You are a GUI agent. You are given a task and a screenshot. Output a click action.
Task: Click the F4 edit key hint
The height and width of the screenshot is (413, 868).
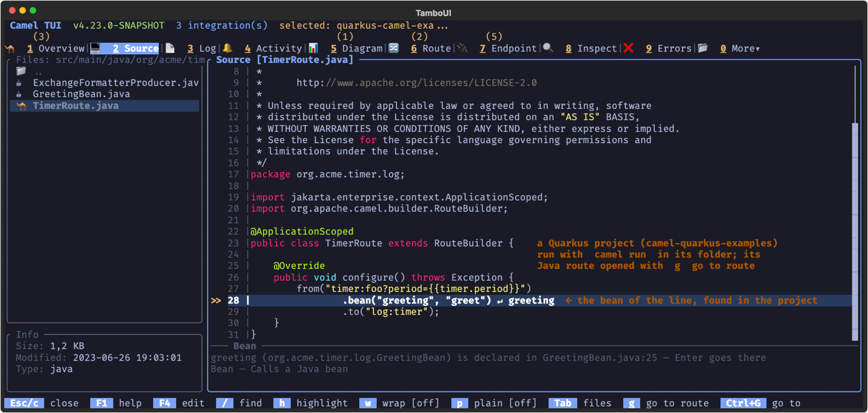point(179,403)
